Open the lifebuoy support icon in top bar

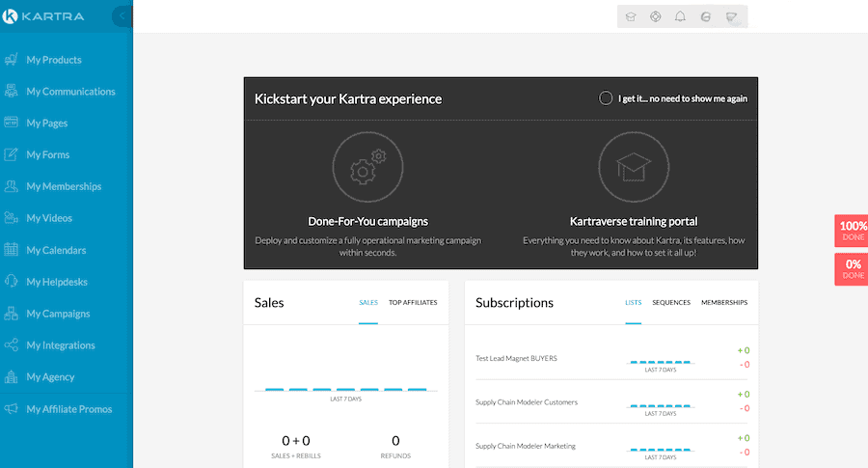coord(656,16)
